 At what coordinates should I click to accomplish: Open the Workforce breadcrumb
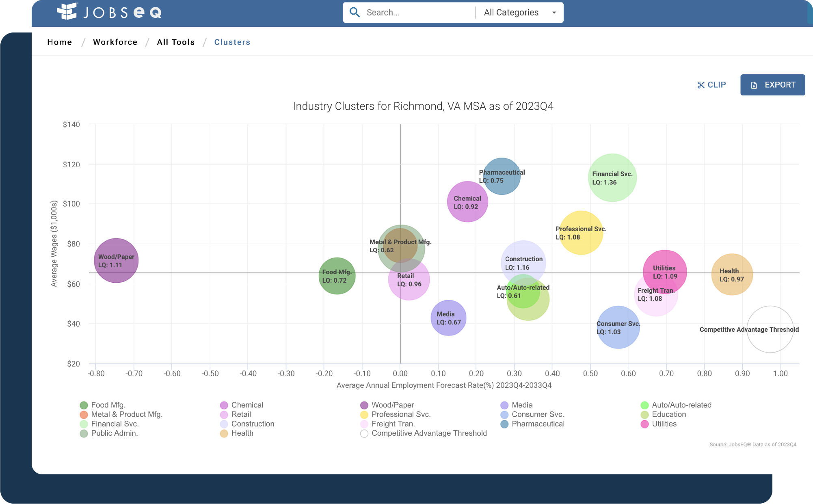click(x=115, y=42)
